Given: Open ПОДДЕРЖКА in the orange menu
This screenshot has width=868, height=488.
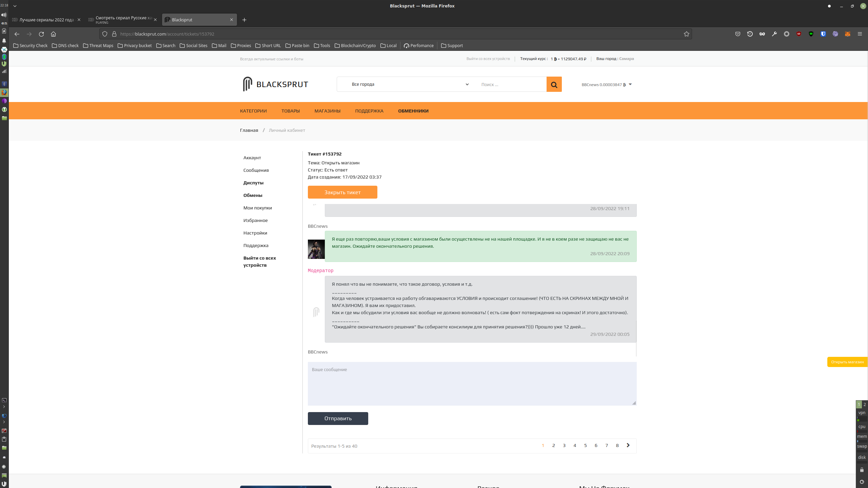Looking at the screenshot, I should tap(369, 111).
